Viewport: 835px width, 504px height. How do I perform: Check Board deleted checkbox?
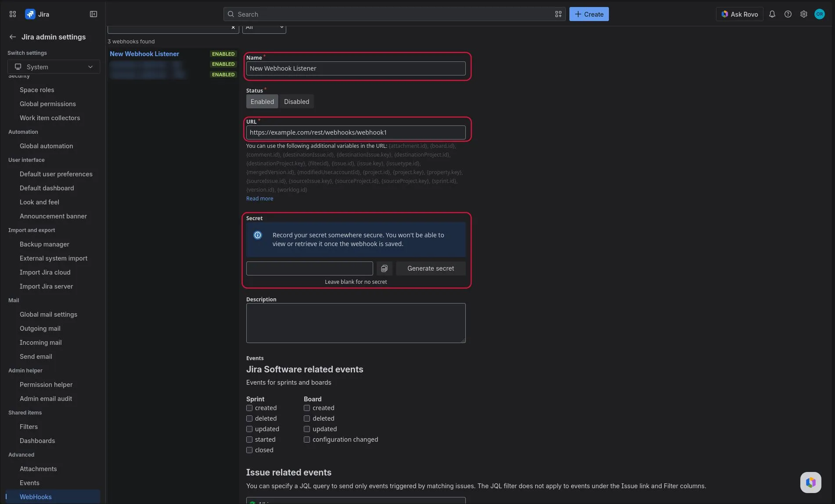pyautogui.click(x=307, y=418)
